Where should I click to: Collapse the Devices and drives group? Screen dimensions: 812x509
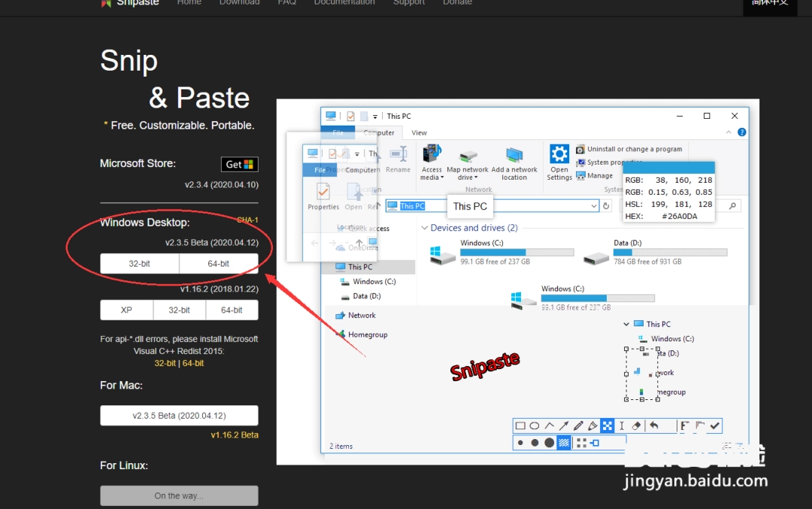(425, 228)
